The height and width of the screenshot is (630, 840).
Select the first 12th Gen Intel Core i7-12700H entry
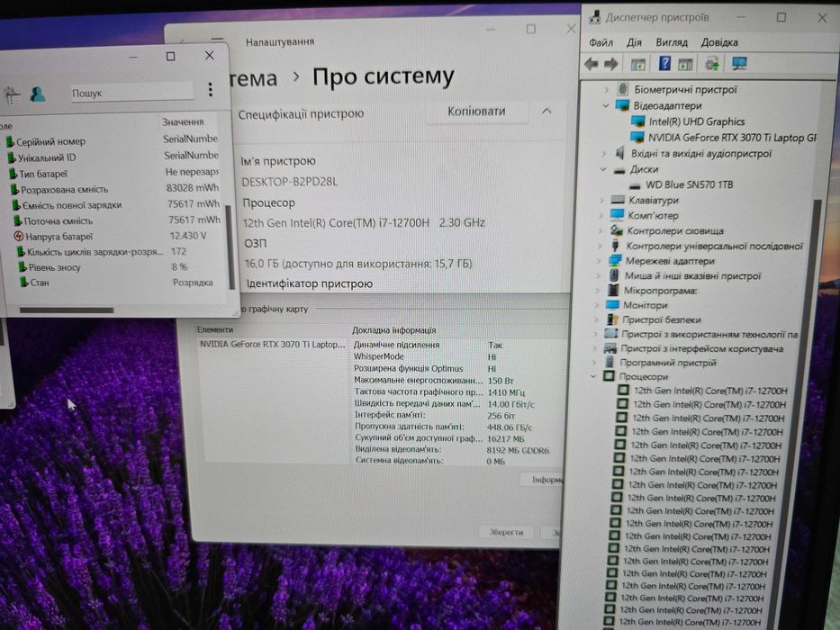point(710,391)
